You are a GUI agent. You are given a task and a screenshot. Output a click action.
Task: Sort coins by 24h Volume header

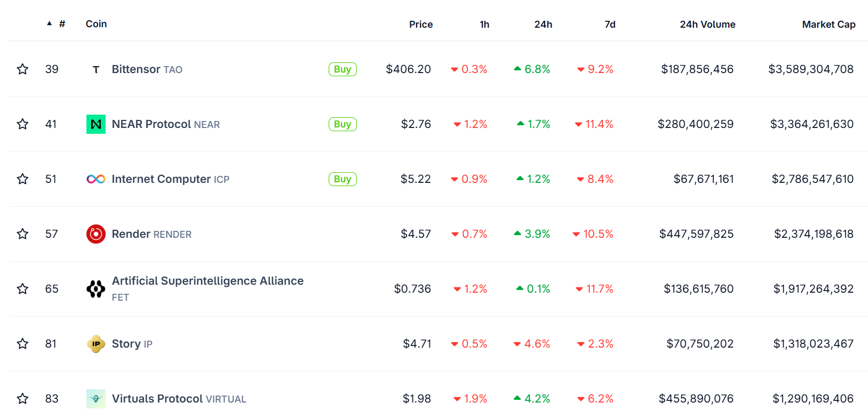tap(707, 25)
